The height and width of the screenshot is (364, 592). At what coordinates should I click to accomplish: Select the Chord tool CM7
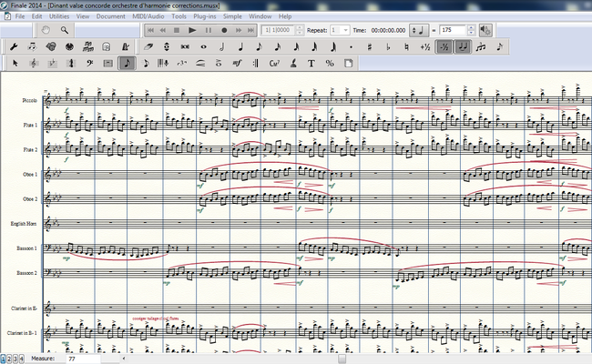point(274,63)
